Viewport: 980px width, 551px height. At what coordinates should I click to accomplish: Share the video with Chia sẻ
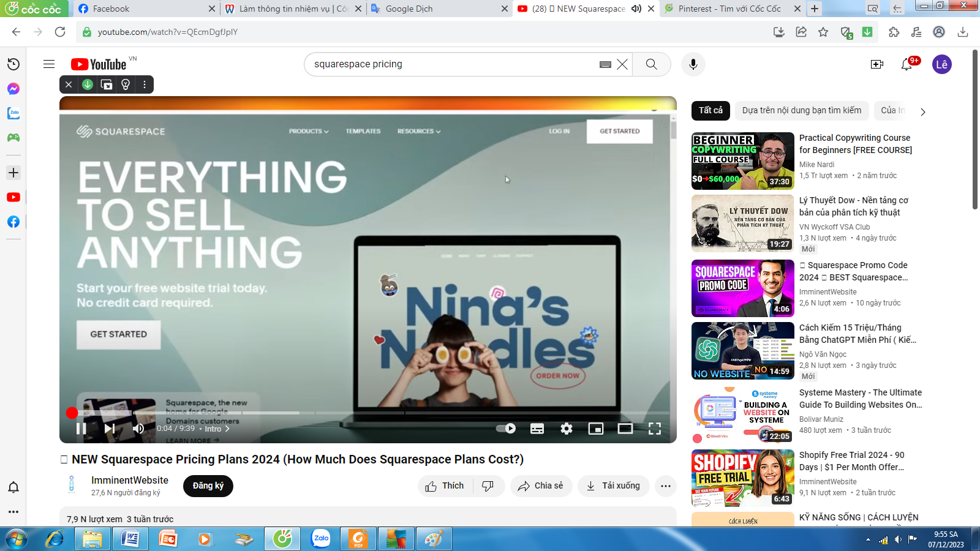541,486
